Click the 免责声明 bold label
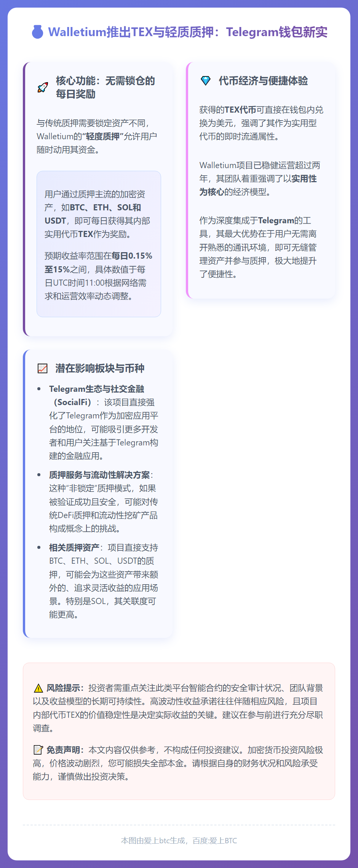The image size is (358, 868). pos(65,750)
